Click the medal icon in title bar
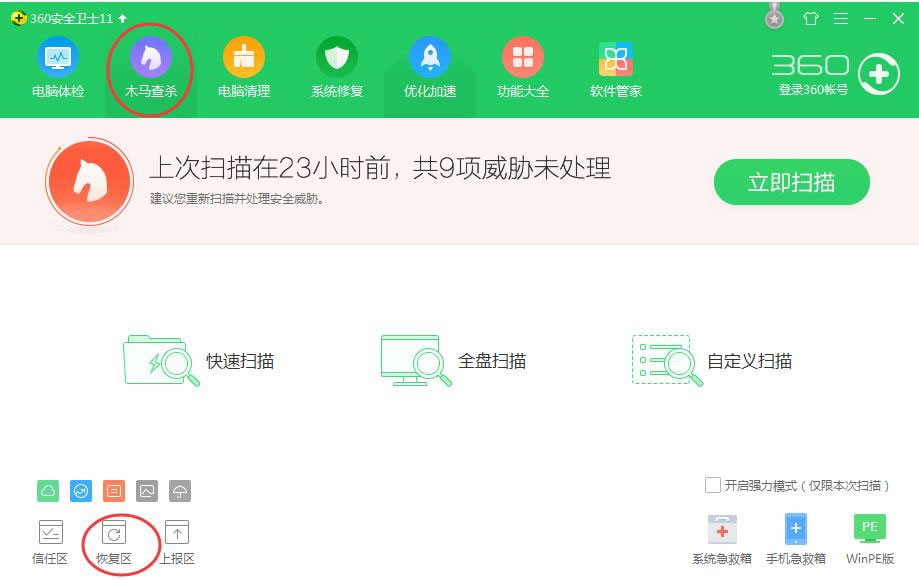The image size is (919, 580). (x=774, y=17)
